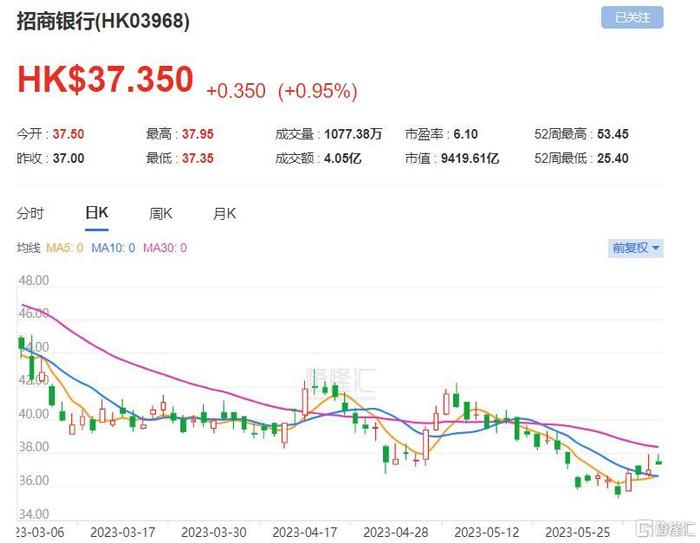Screen dimensions: 700x543
Task: Click the 34.00 price axis label
Action: (x=34, y=514)
